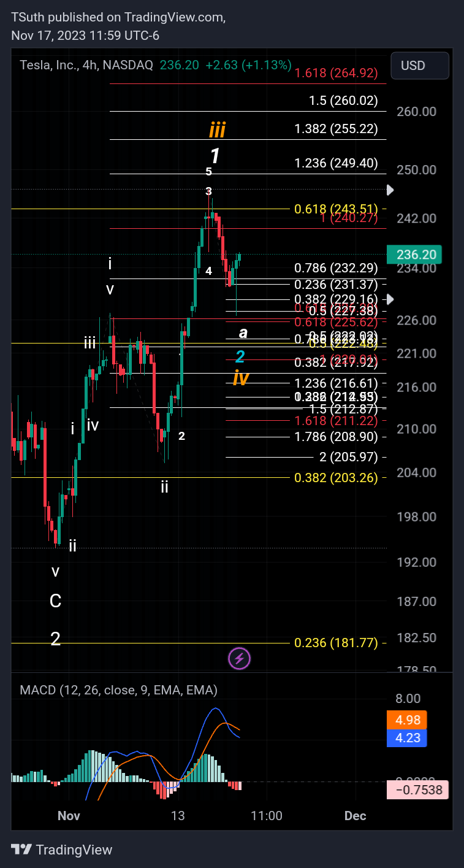Click the '13' date label on time axis
Image resolution: width=464 pixels, height=868 pixels.
[178, 816]
